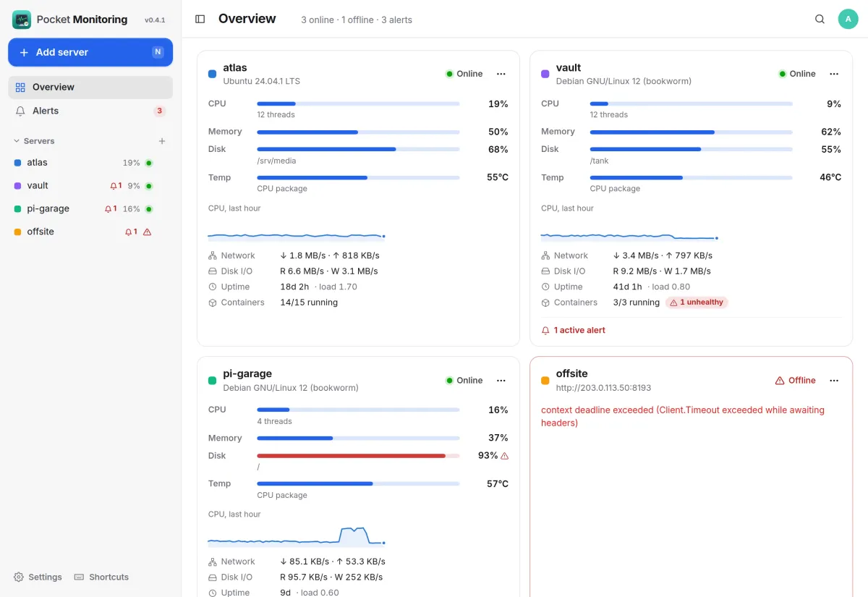The height and width of the screenshot is (597, 868).
Task: Open the user avatar menu A
Action: [x=848, y=20]
